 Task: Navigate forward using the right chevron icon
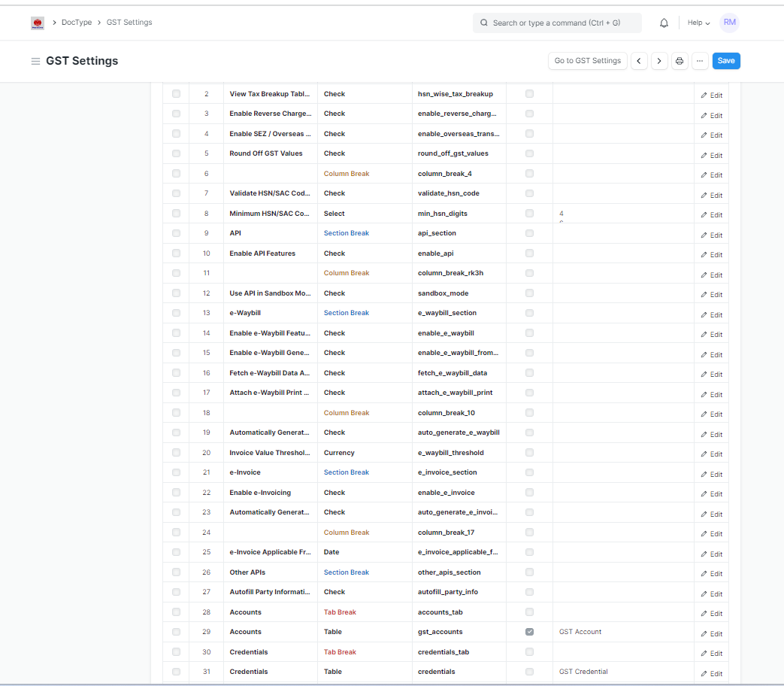pos(659,61)
